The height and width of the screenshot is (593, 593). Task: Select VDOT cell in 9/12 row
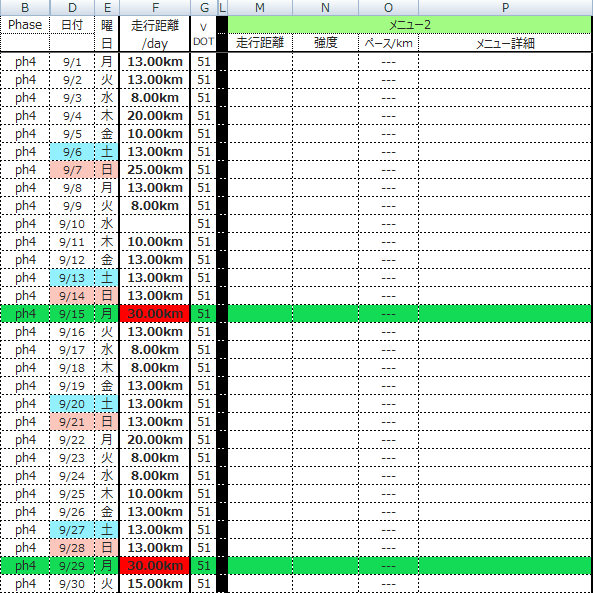point(203,260)
